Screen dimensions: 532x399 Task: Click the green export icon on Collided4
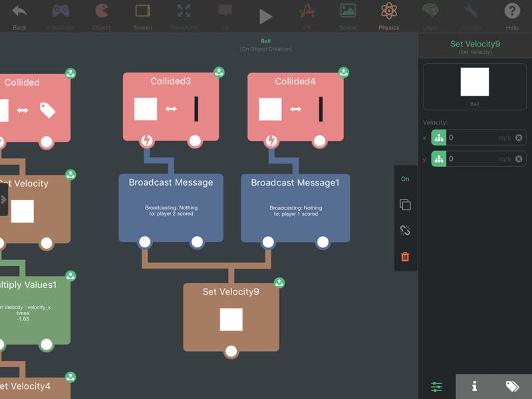click(343, 72)
